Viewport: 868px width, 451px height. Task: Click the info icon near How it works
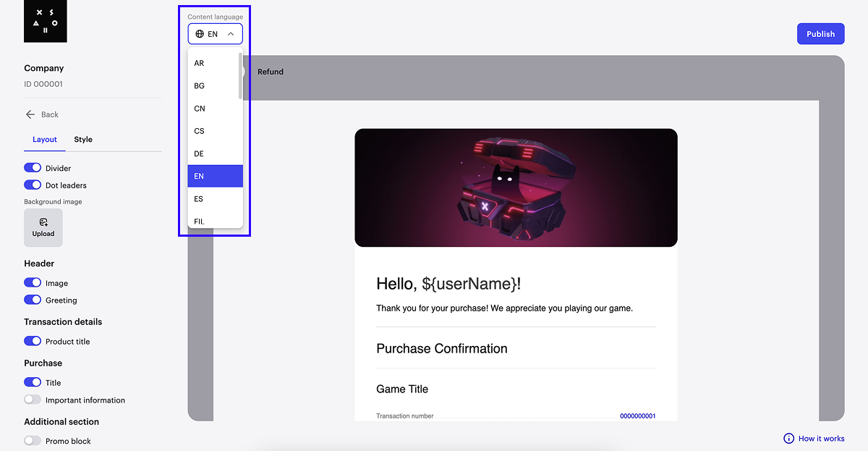(788, 439)
